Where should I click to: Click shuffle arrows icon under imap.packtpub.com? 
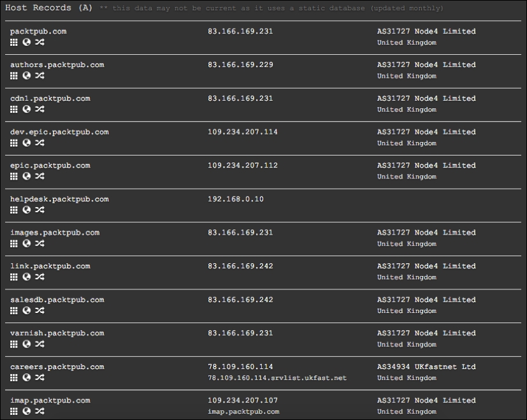[x=40, y=411]
